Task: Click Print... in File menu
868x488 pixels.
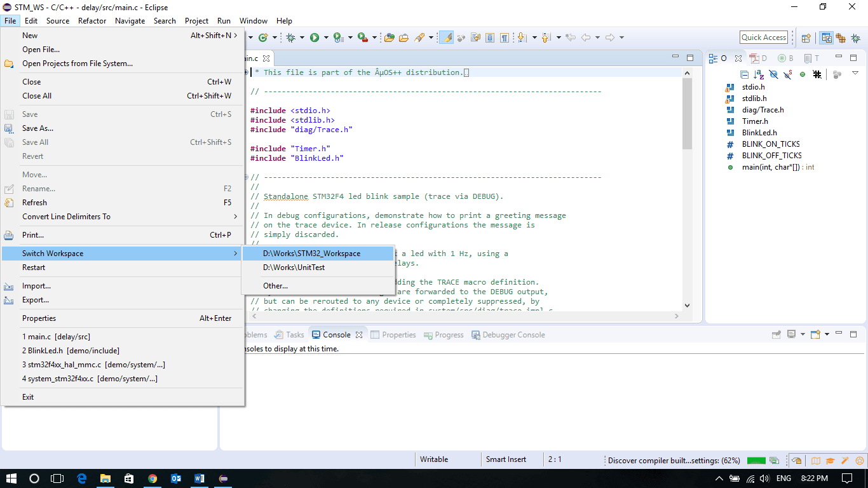Action: [x=123, y=235]
